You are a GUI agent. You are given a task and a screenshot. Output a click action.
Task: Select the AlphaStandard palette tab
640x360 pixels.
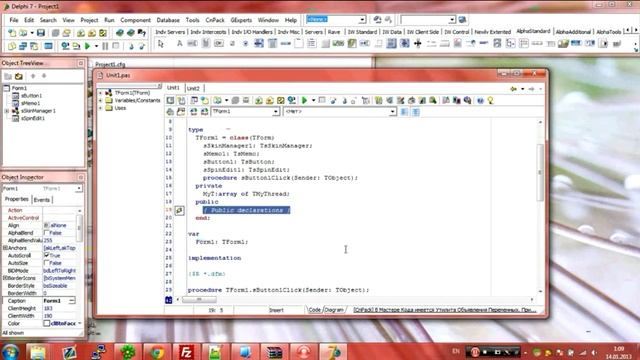[x=533, y=31]
